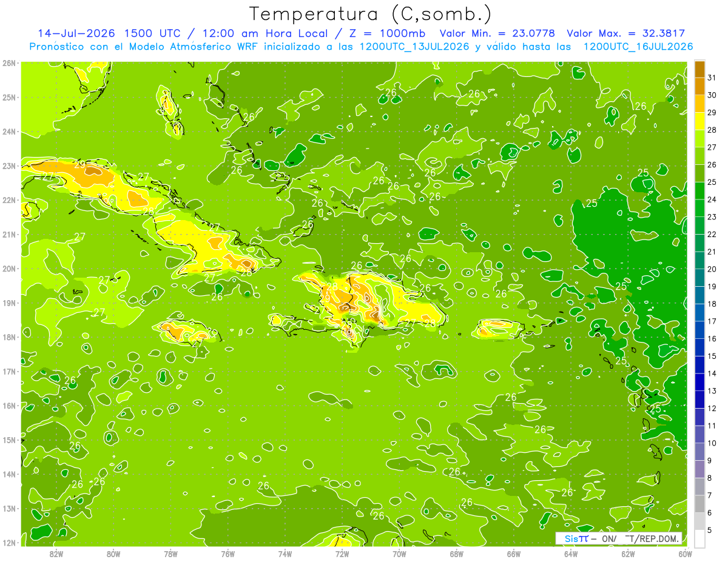Click the colorbar scale label 5
This screenshot has height=562, width=728.
(x=709, y=530)
